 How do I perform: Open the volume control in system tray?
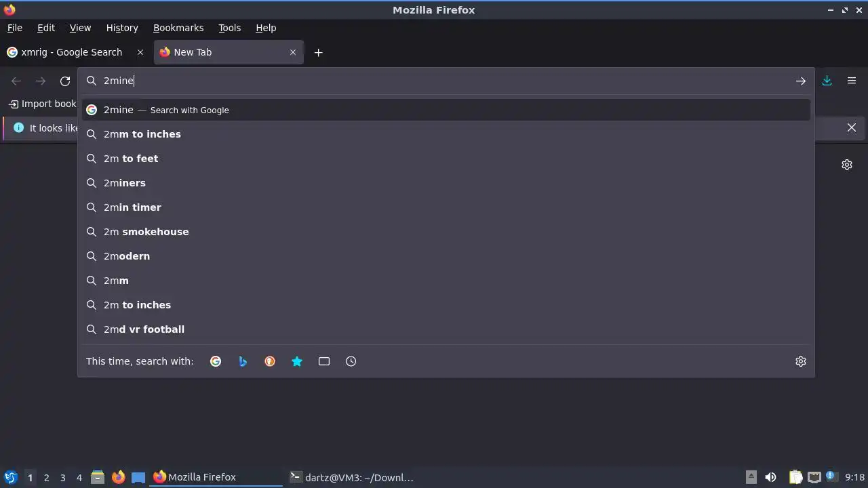click(770, 477)
